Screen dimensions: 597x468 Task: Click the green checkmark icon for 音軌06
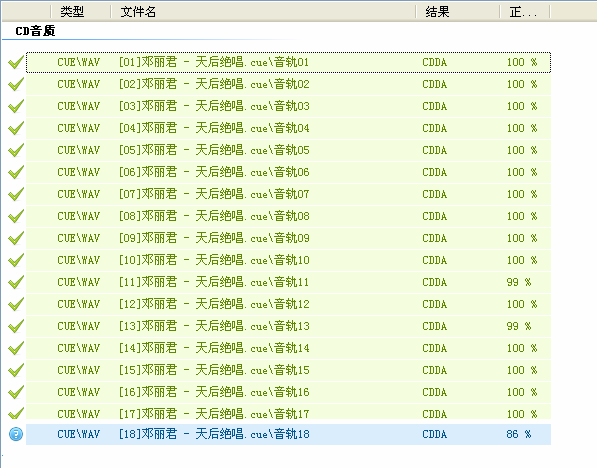click(x=16, y=173)
